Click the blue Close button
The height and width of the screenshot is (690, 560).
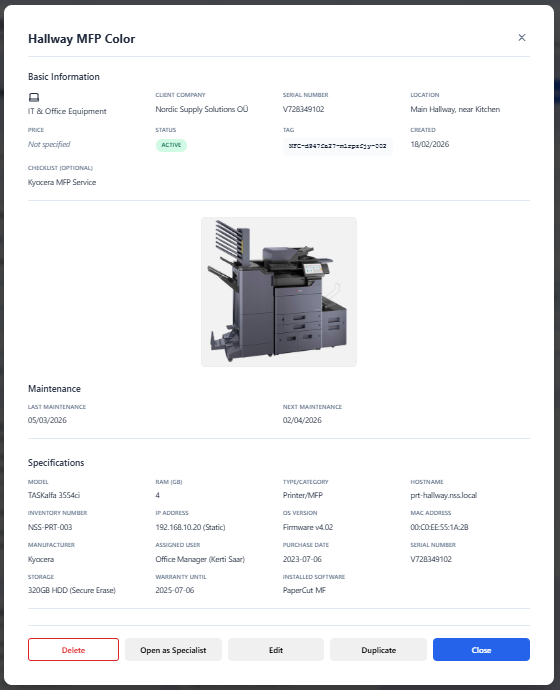coord(481,650)
